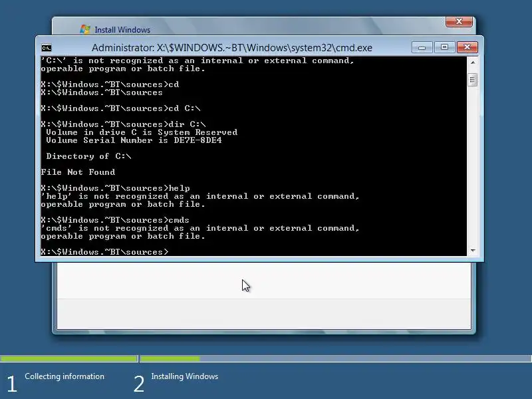This screenshot has width=532, height=399.
Task: Click the 'Directory of C:\' line
Action: click(x=88, y=156)
